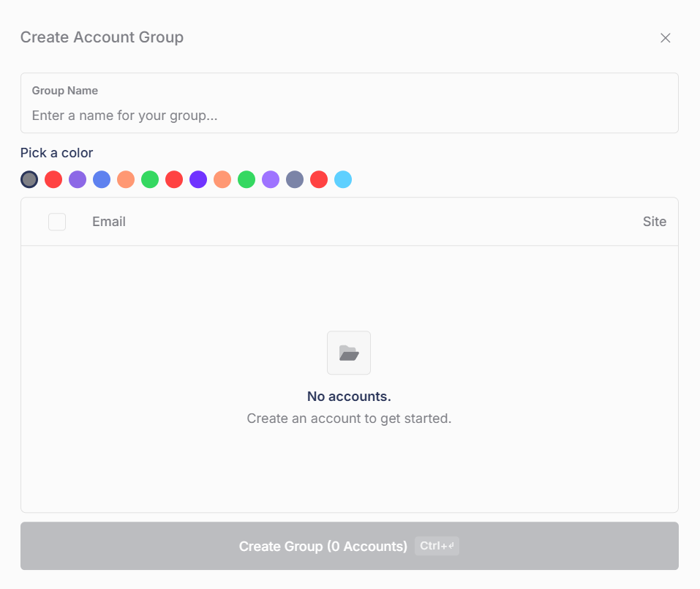Choose the orange swatch right after deep violet
The image size is (700, 589).
click(x=222, y=179)
